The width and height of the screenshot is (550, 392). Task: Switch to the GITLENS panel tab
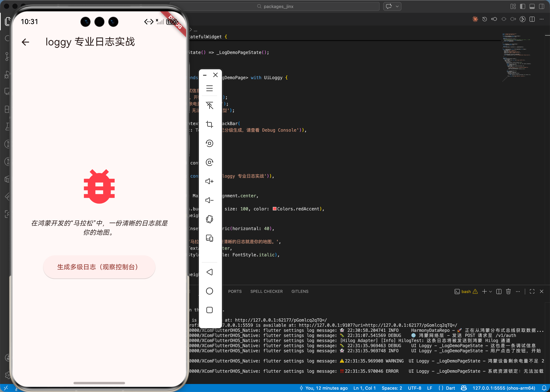[x=300, y=291]
